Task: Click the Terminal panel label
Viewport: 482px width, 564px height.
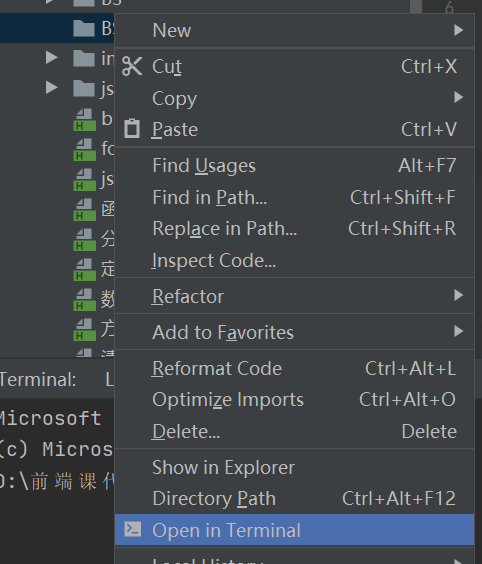Action: coord(38,379)
